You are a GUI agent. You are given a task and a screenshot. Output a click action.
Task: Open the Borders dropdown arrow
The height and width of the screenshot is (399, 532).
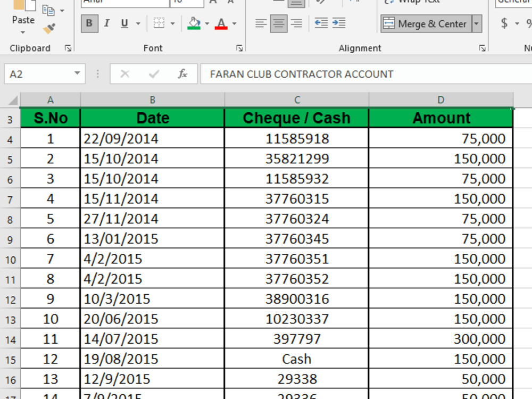point(172,24)
